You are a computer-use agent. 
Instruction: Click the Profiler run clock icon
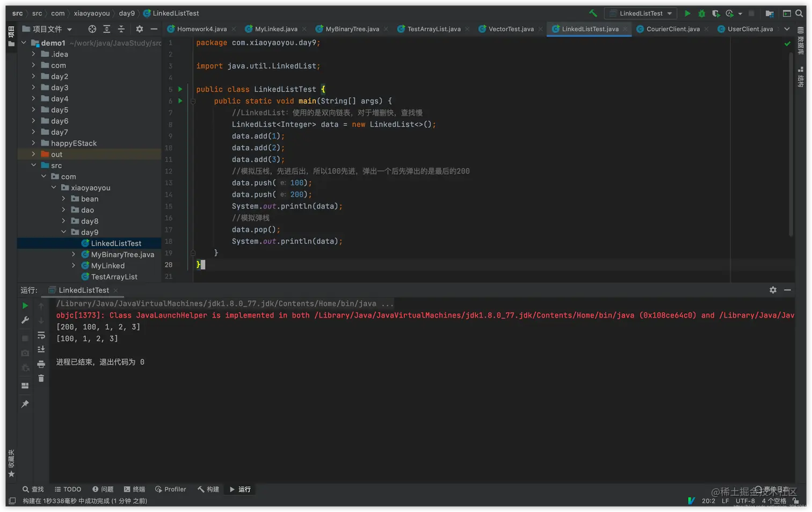tap(729, 13)
